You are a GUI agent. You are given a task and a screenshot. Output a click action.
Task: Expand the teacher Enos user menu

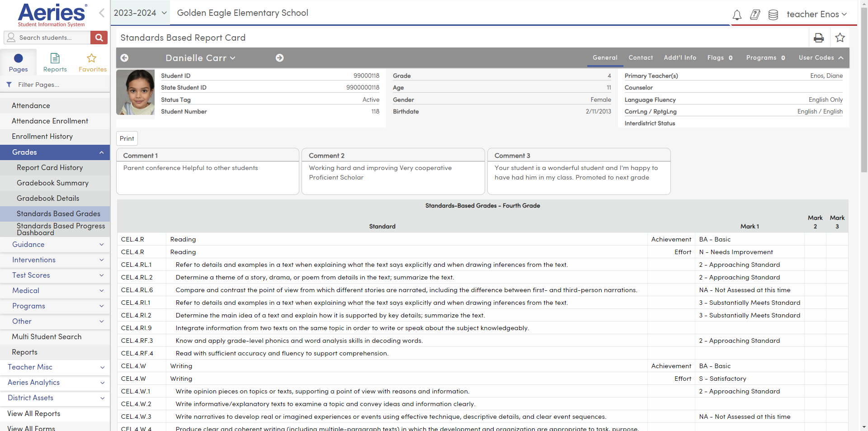[x=816, y=14]
